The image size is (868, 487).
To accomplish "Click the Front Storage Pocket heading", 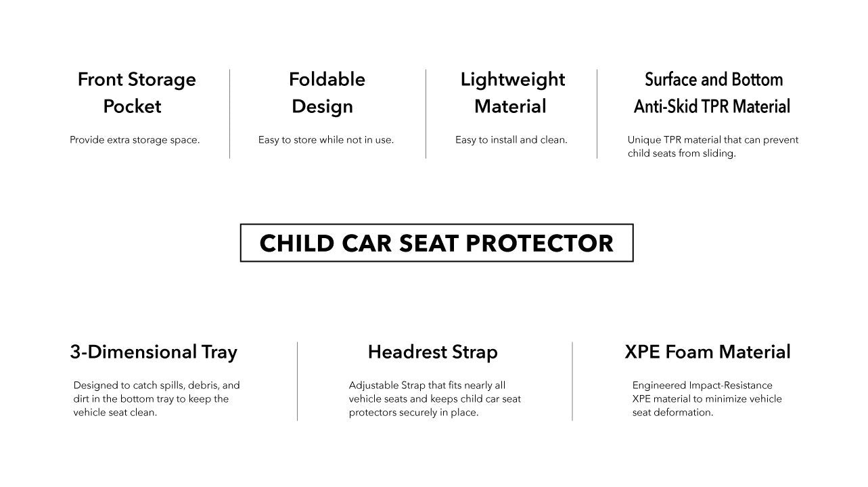I will tap(136, 93).
